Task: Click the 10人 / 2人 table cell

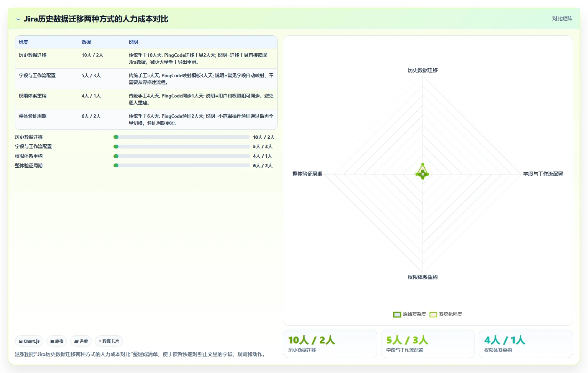Action: (x=92, y=55)
